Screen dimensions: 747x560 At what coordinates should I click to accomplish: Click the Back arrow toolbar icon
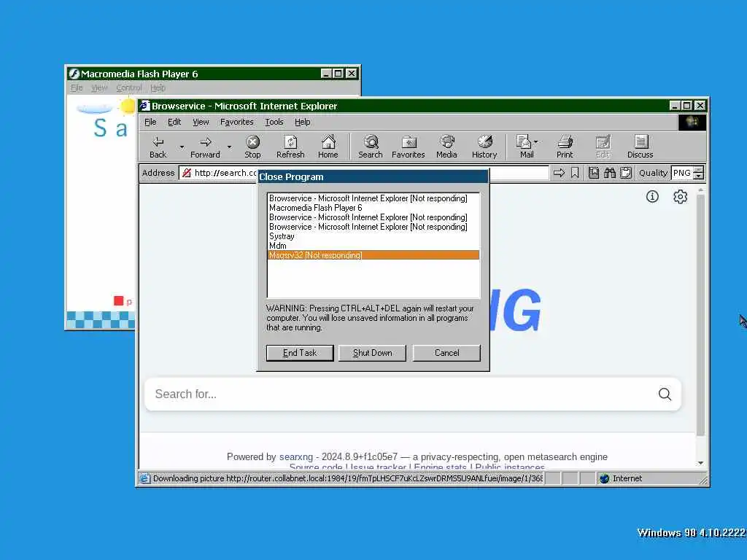[158, 142]
